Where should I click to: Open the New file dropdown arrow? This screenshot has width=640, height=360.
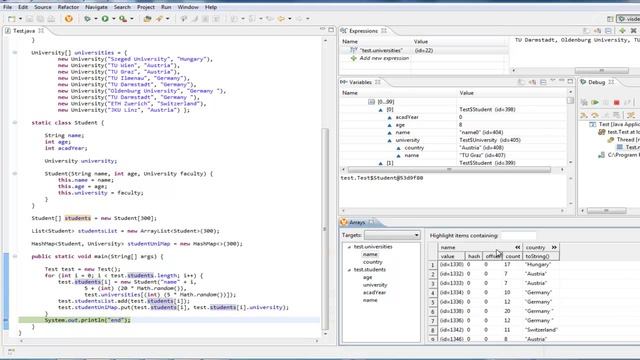point(20,19)
